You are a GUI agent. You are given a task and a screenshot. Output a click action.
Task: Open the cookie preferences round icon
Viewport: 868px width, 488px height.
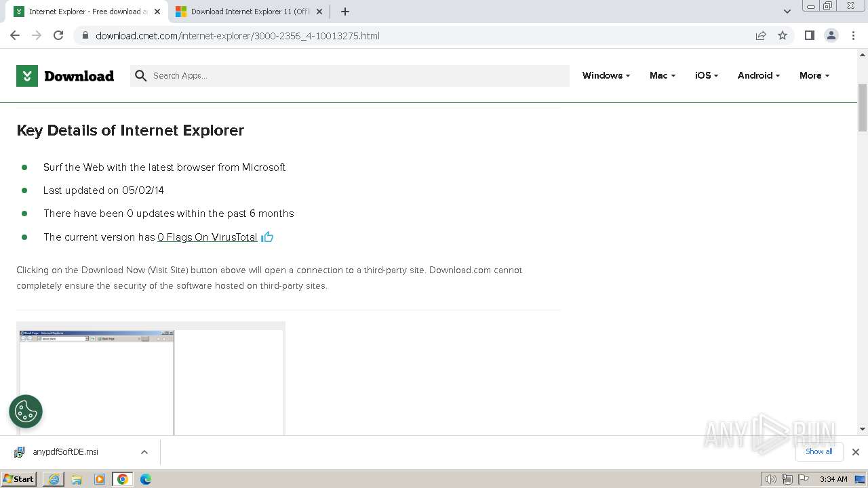pos(26,411)
